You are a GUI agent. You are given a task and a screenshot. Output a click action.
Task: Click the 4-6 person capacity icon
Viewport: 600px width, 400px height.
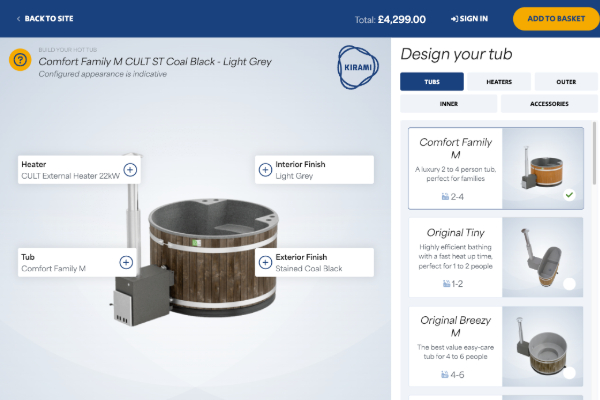click(445, 374)
